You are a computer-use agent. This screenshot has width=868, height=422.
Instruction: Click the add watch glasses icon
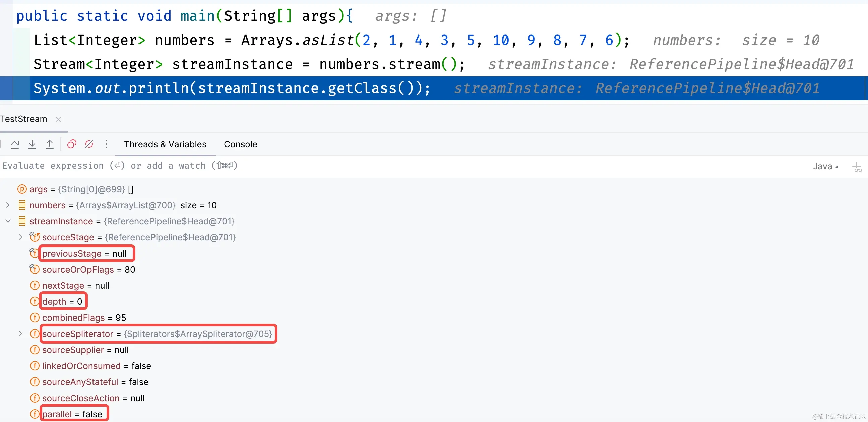coord(856,167)
